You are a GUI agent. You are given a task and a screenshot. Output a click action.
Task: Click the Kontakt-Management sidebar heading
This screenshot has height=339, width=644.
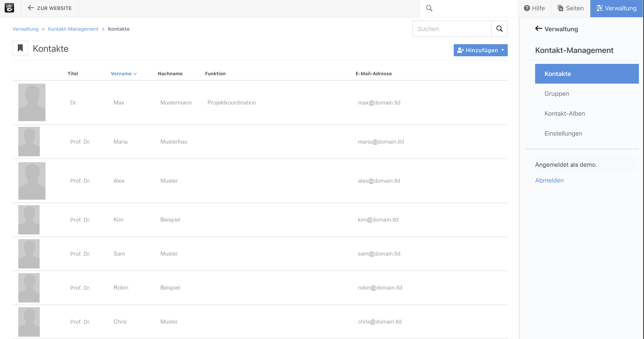pos(574,50)
